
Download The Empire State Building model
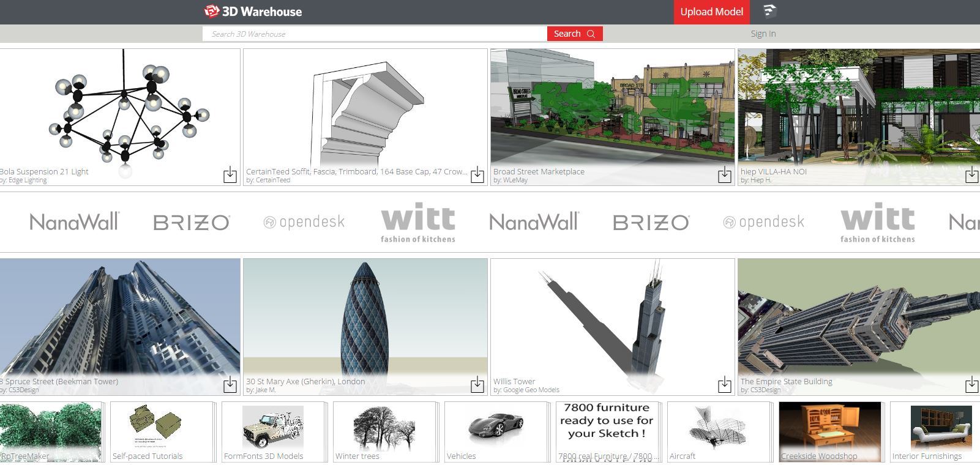(972, 385)
